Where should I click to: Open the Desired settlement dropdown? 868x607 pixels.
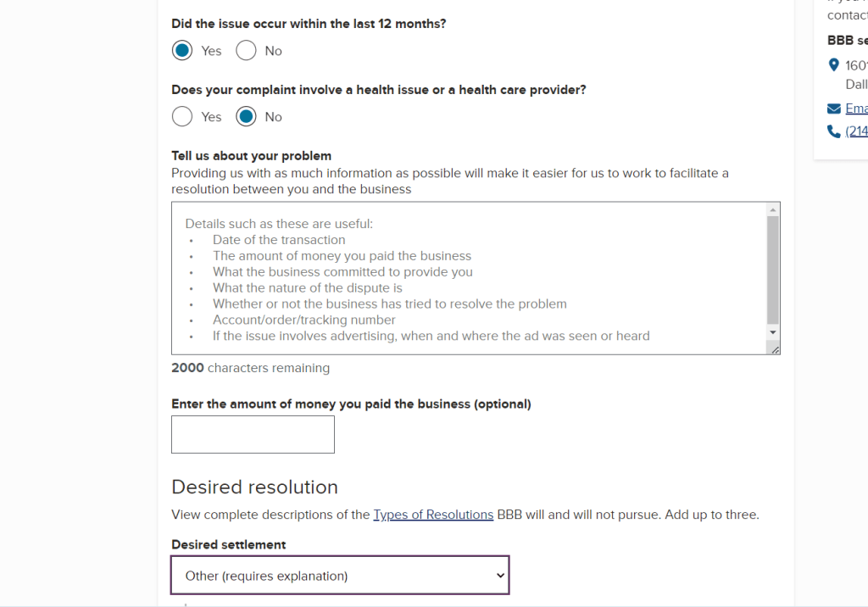pos(339,575)
